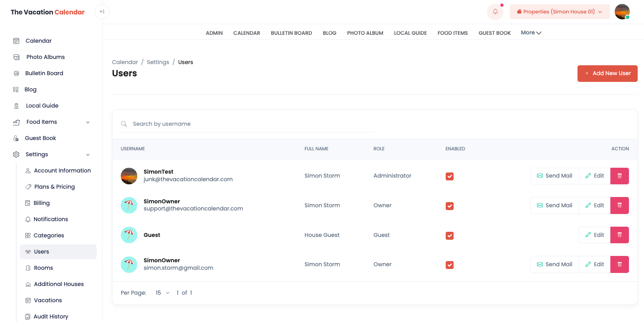The width and height of the screenshot is (644, 322).
Task: Switch to the BULLETIN BOARD nav tab
Action: pyautogui.click(x=291, y=33)
